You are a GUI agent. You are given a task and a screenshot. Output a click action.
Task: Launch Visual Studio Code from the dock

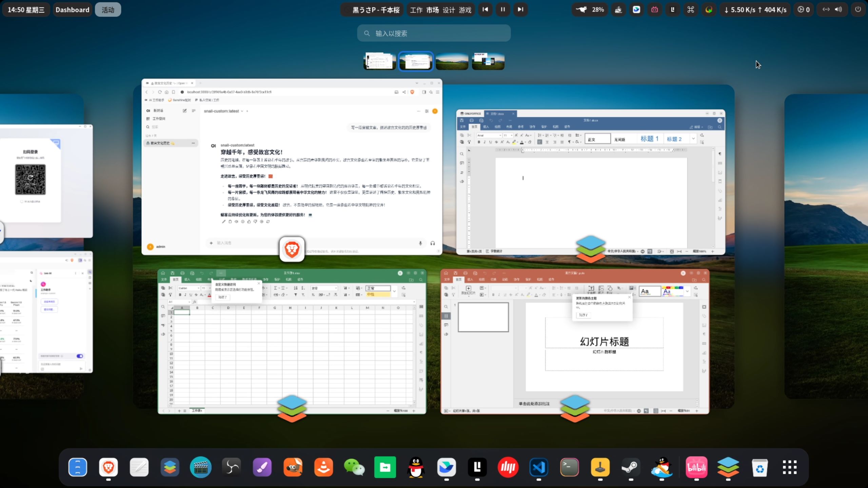539,467
